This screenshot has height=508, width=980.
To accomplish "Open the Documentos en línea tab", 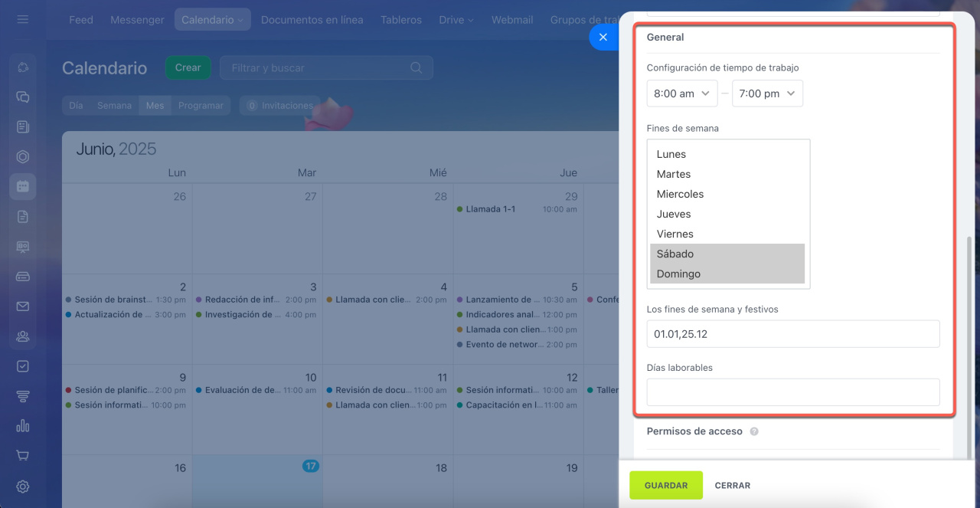I will [312, 20].
